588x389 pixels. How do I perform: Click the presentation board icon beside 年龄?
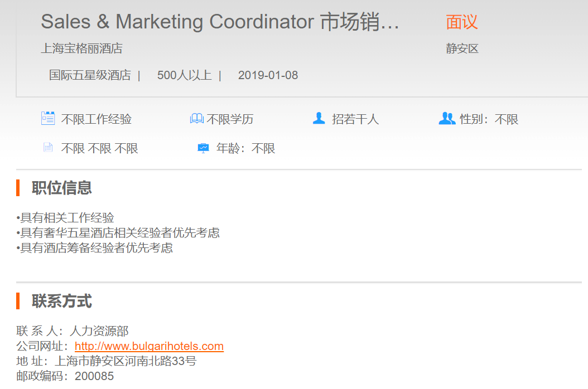203,148
